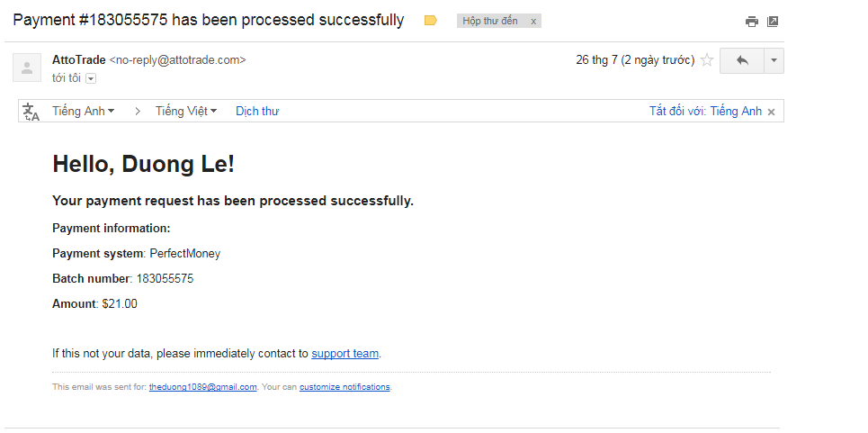868x433 pixels.
Task: Remove the "Hộp thư đến" label with its x
Action: click(533, 21)
